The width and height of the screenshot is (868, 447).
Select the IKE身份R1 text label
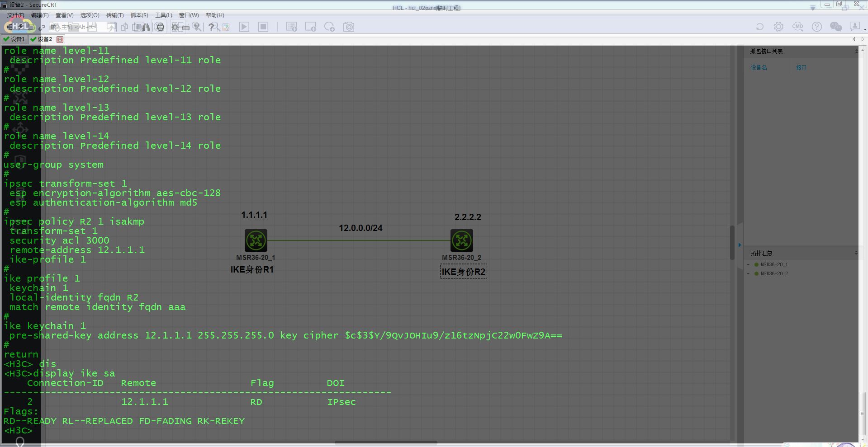coord(252,270)
